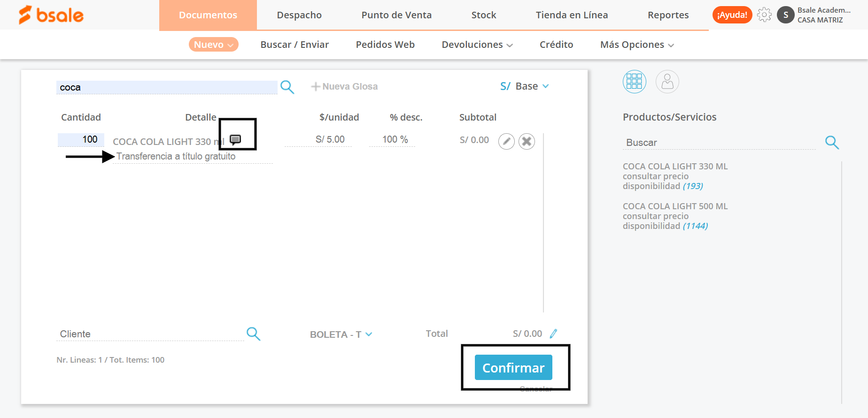Go to the Reportes tab
This screenshot has height=418, width=868.
coord(668,15)
